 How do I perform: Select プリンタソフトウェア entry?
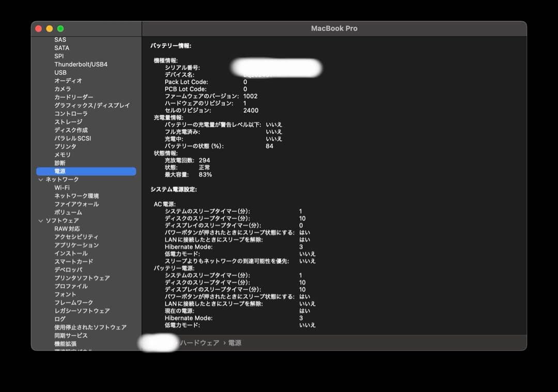tap(82, 278)
